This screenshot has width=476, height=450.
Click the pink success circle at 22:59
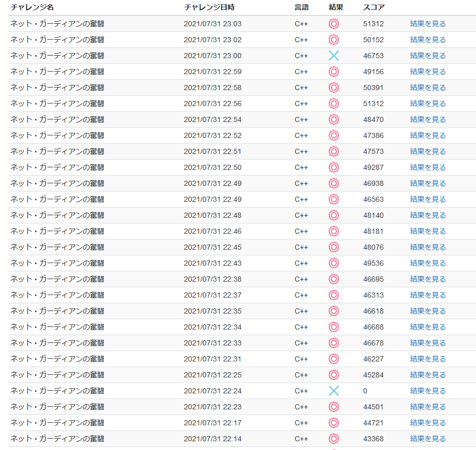[x=334, y=72]
